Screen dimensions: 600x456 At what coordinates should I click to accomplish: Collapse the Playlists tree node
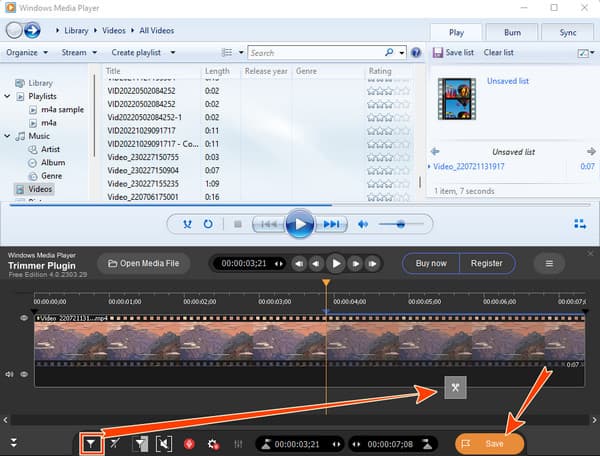[x=8, y=96]
